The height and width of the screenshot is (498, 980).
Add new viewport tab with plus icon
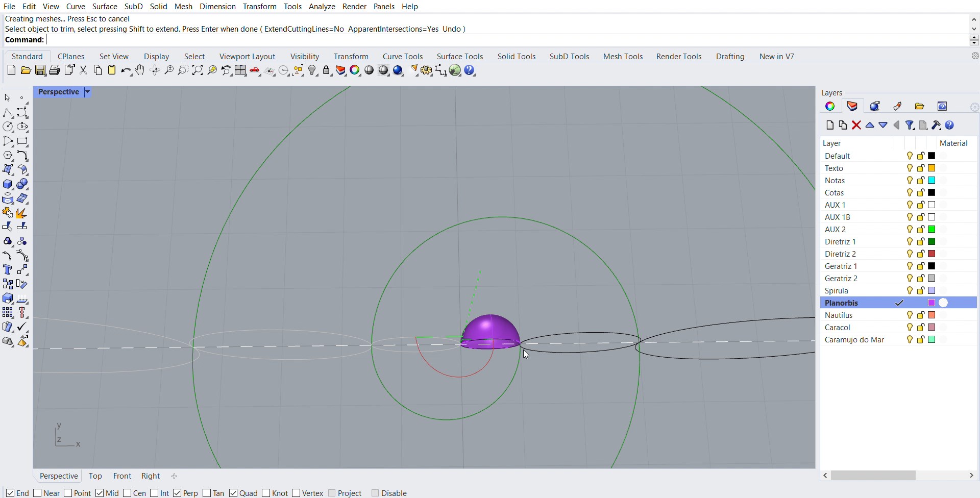point(174,476)
